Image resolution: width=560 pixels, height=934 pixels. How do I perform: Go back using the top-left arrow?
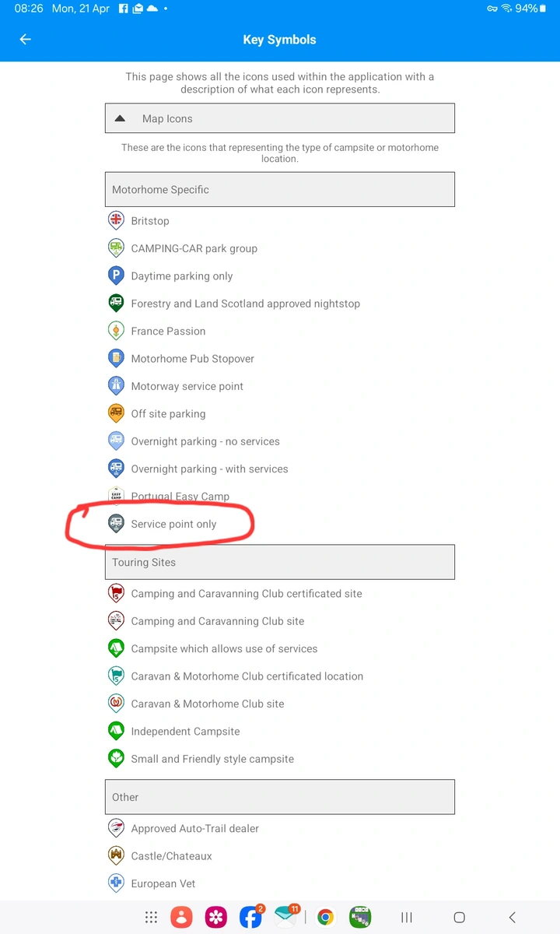(x=26, y=40)
